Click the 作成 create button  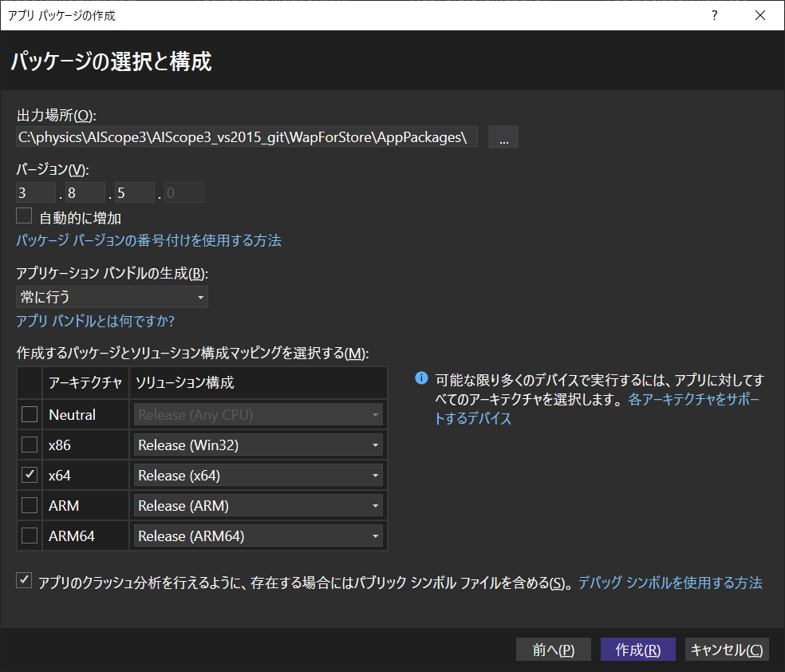pyautogui.click(x=637, y=649)
